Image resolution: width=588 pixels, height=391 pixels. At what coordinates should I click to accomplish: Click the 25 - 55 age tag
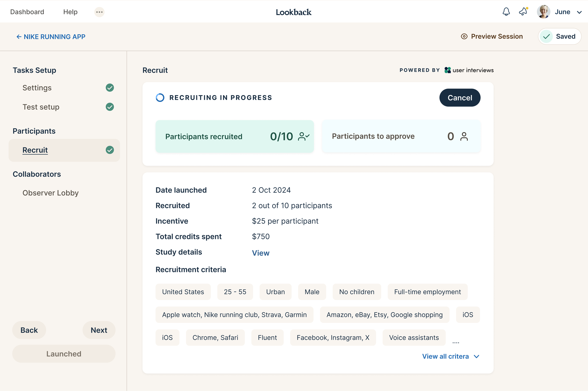coord(235,292)
